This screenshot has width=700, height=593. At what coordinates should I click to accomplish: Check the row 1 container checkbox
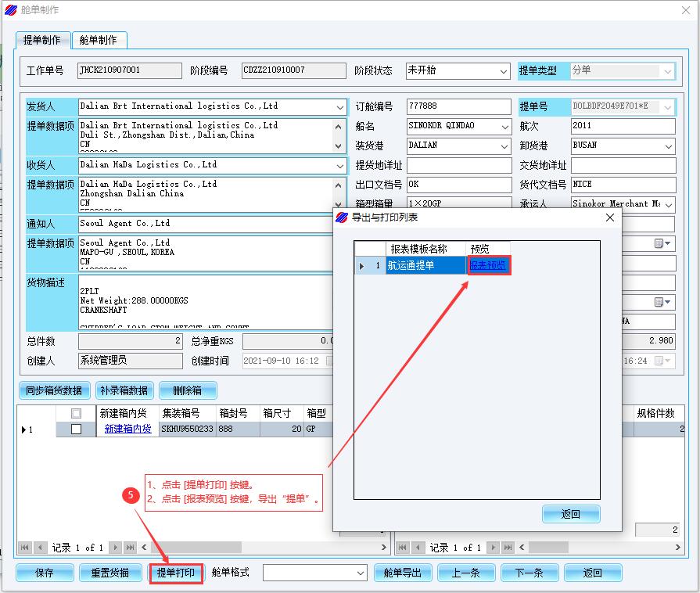(x=76, y=429)
